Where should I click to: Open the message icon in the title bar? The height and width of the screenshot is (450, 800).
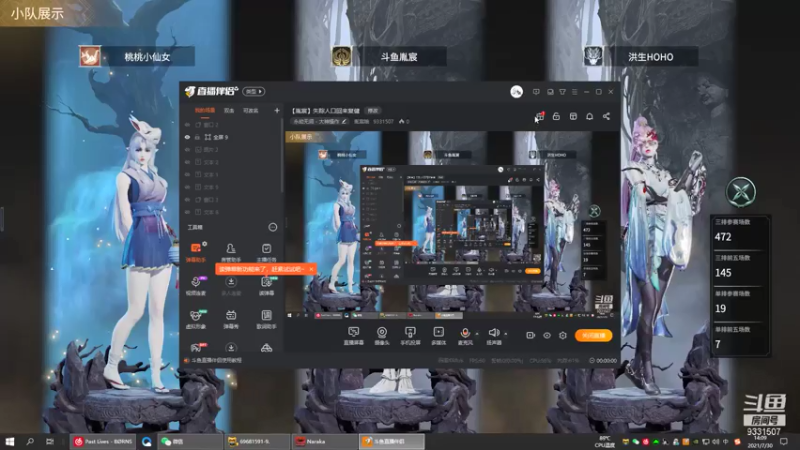pos(536,92)
